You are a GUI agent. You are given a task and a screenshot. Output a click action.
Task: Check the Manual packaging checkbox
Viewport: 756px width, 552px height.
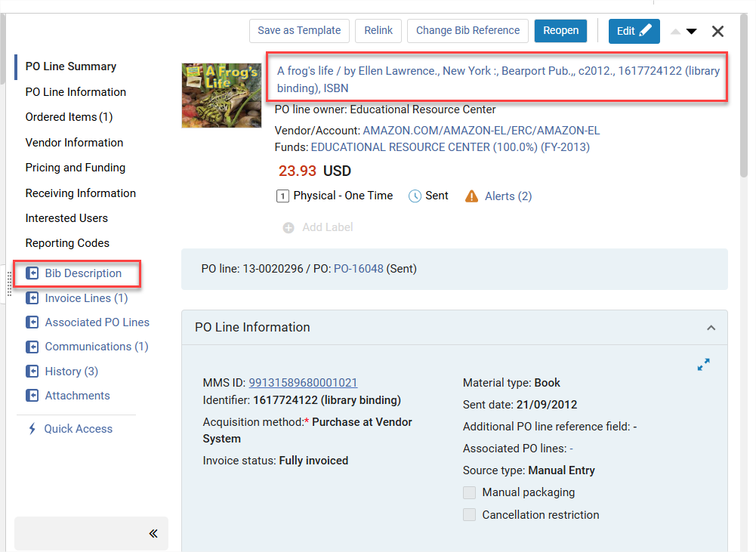469,492
